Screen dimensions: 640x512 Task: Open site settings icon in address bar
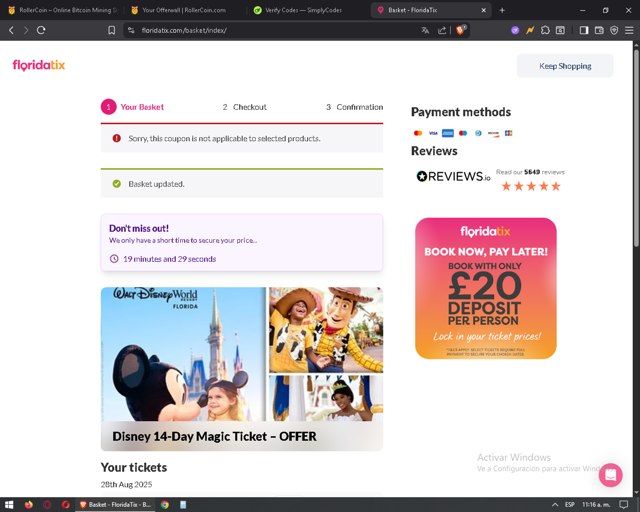(131, 30)
